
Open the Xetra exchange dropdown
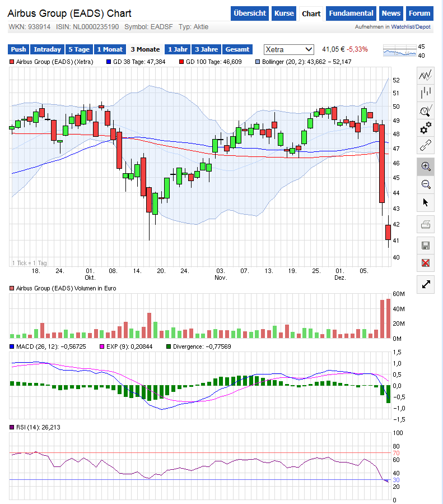288,49
